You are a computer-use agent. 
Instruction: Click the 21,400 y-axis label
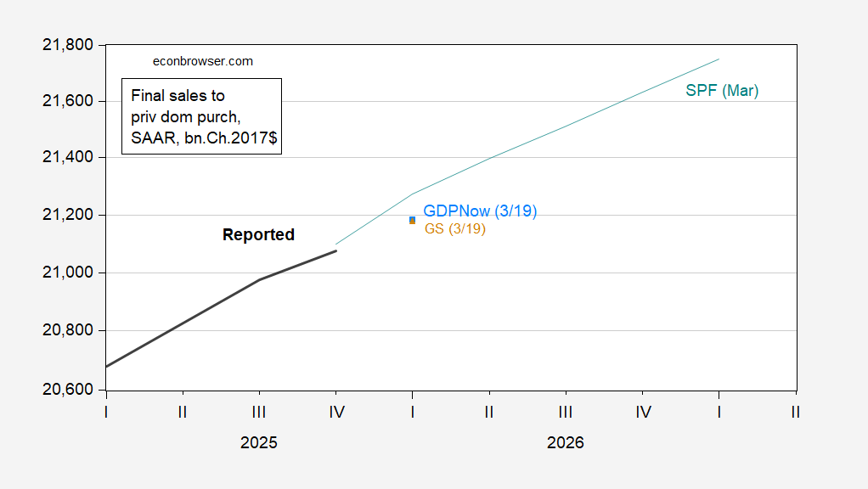tap(66, 158)
